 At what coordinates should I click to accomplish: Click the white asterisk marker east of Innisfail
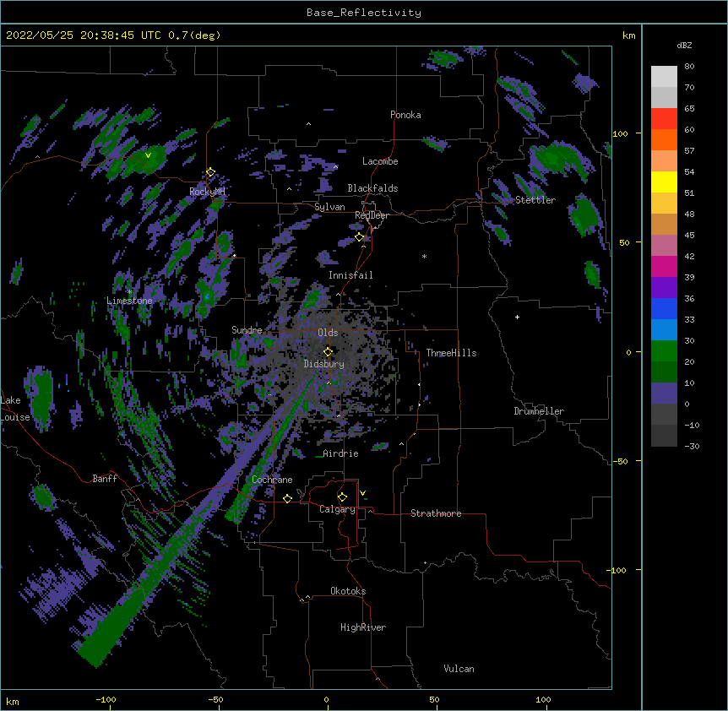pyautogui.click(x=424, y=256)
